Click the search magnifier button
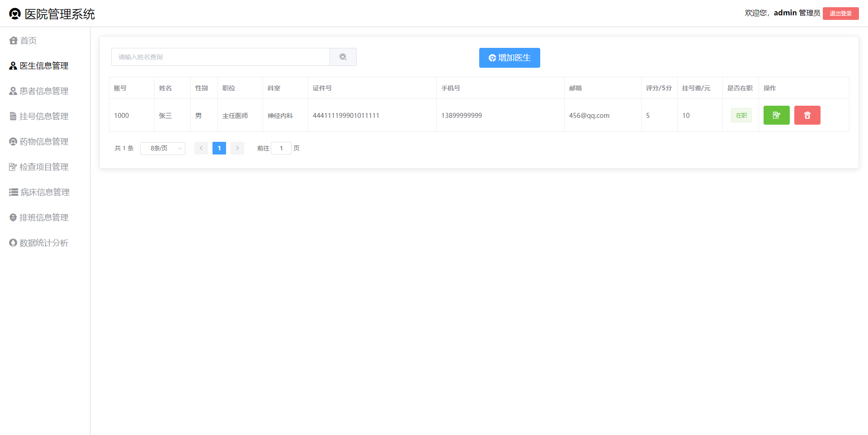 click(x=343, y=57)
